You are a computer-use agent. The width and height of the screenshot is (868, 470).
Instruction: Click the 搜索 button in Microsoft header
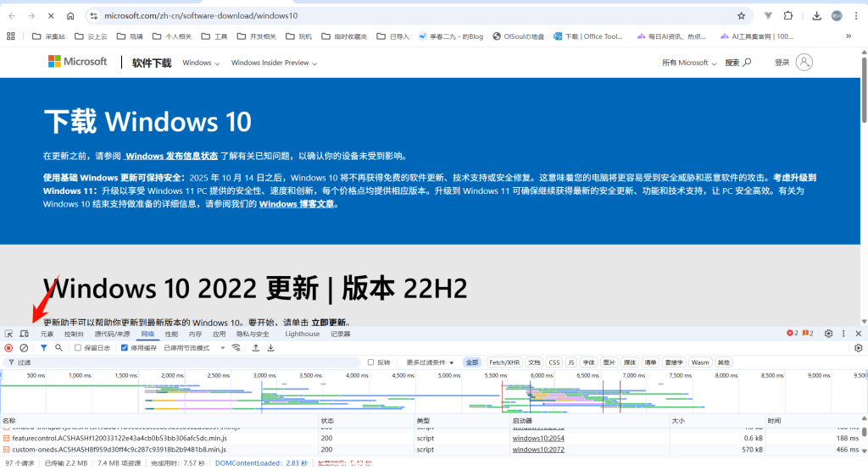[x=738, y=63]
